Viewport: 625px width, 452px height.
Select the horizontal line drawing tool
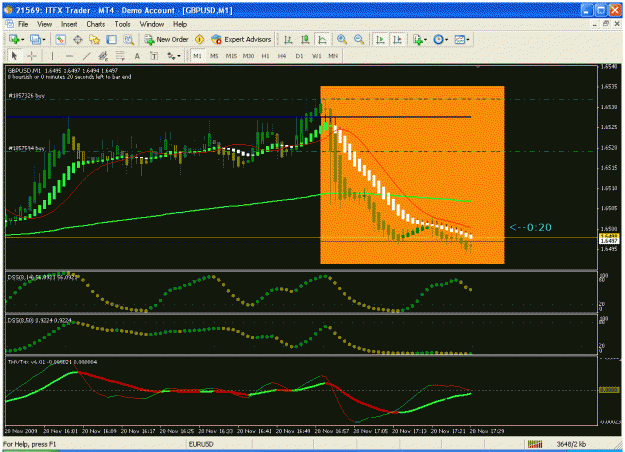[x=69, y=56]
